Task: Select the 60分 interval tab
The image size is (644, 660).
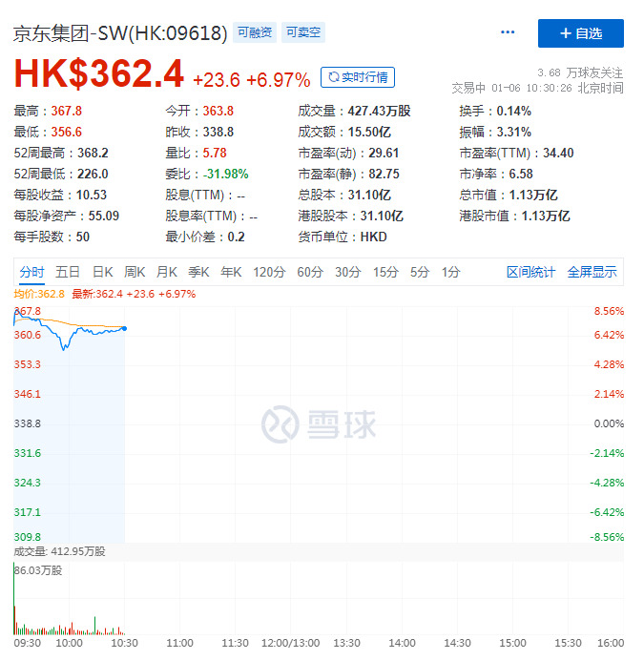Action: (x=310, y=272)
